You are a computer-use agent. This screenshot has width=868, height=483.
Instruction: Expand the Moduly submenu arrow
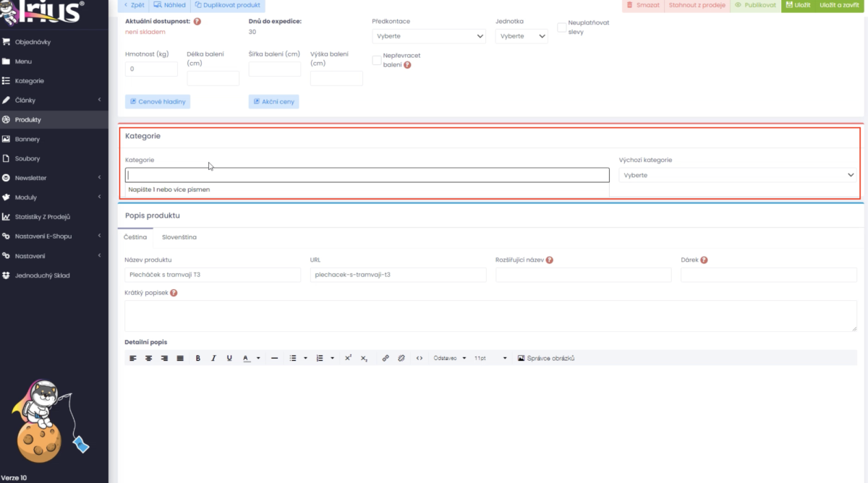click(x=99, y=197)
